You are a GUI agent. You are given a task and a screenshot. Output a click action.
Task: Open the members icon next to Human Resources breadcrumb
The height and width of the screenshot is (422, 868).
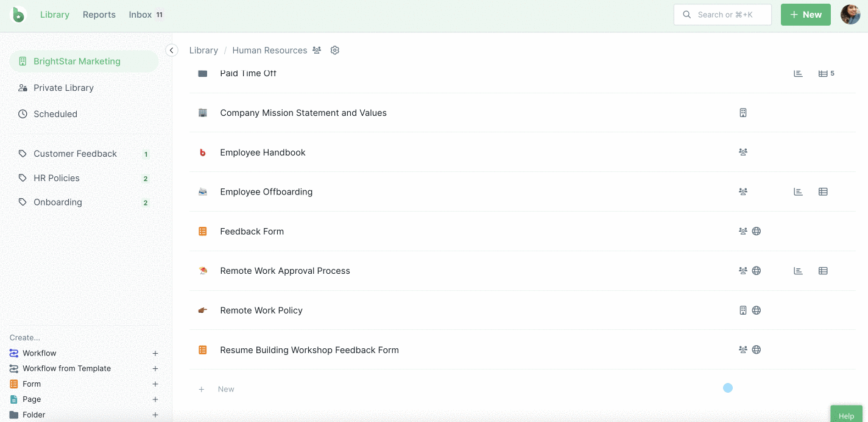pyautogui.click(x=317, y=50)
